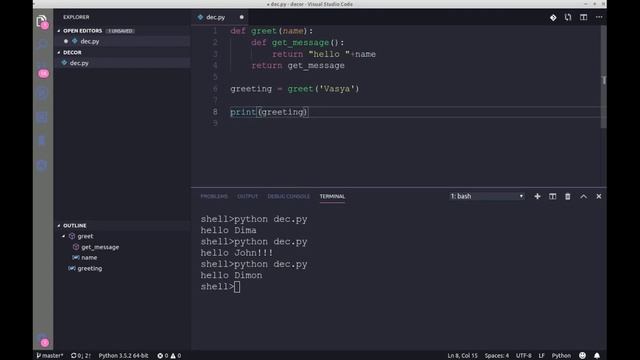Viewport: 640px width, 360px height.
Task: Click UTF-8 encoding selector
Action: click(524, 356)
